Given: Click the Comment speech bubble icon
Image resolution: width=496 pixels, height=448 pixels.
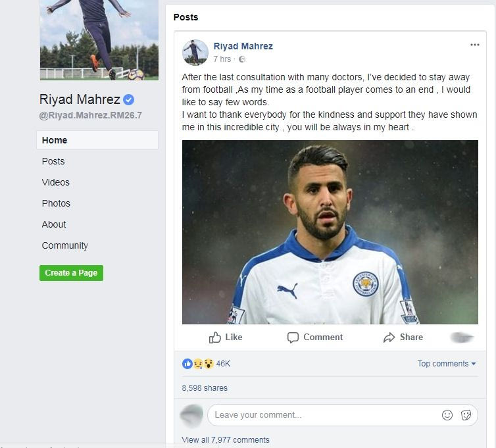Looking at the screenshot, I should pyautogui.click(x=293, y=337).
